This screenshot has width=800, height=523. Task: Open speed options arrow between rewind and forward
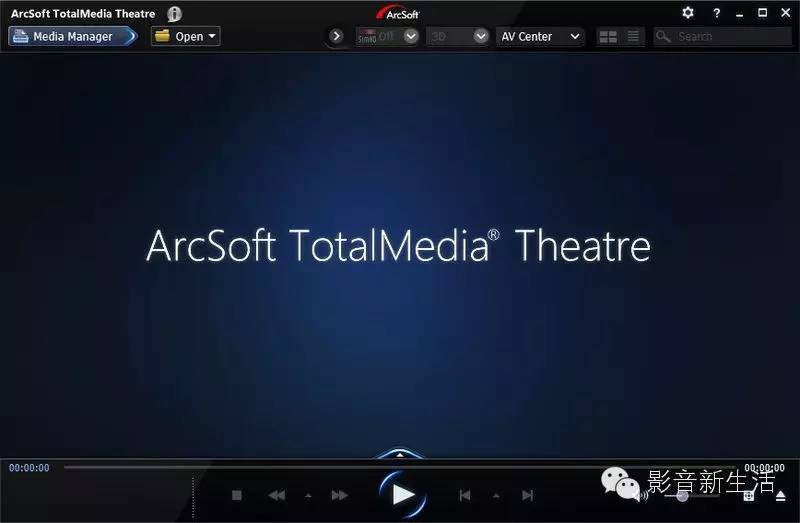308,495
